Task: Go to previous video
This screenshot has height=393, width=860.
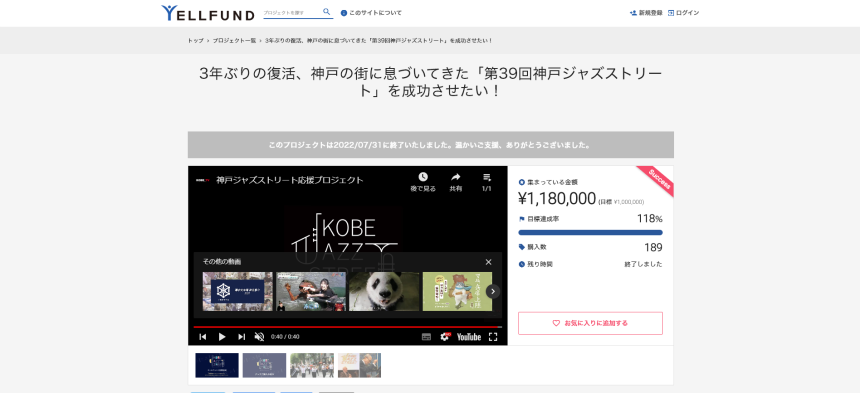Action: pos(202,337)
